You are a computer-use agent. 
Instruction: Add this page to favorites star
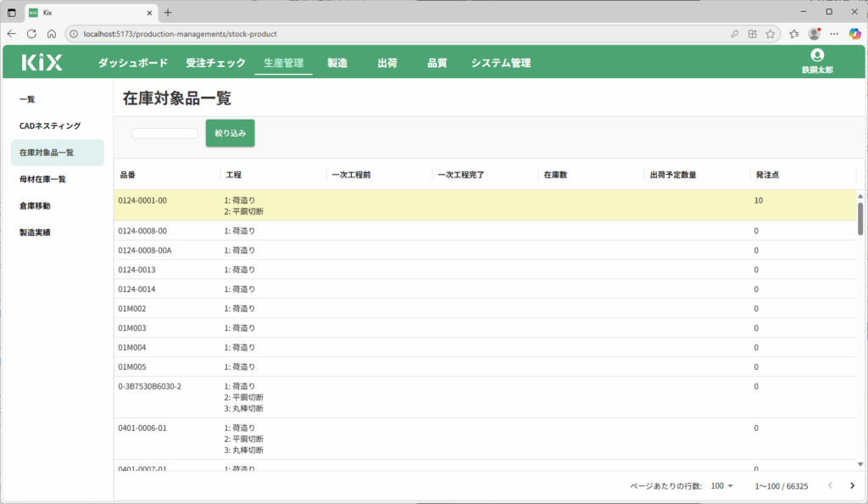(x=771, y=34)
